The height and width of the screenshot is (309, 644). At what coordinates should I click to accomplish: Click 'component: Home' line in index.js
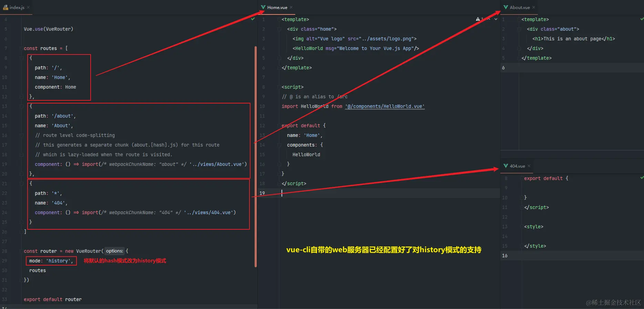[x=55, y=87]
